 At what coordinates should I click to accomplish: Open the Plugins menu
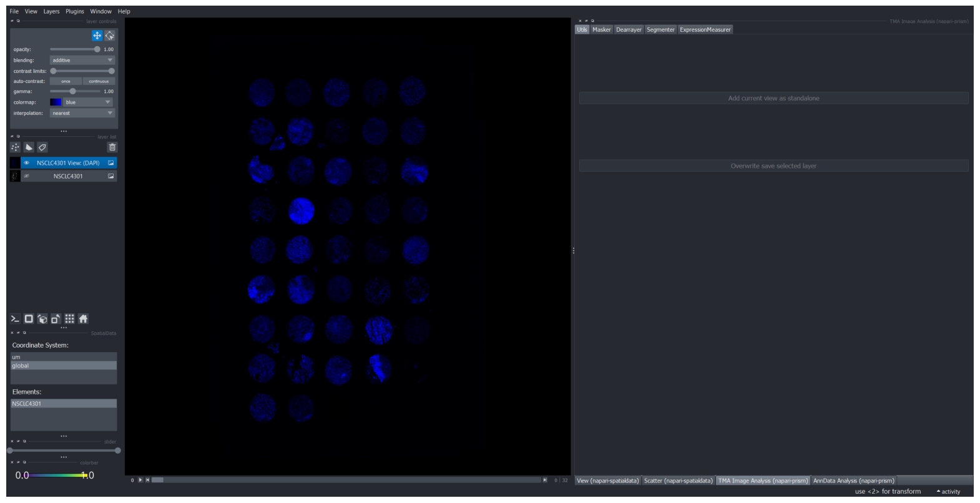coord(75,11)
